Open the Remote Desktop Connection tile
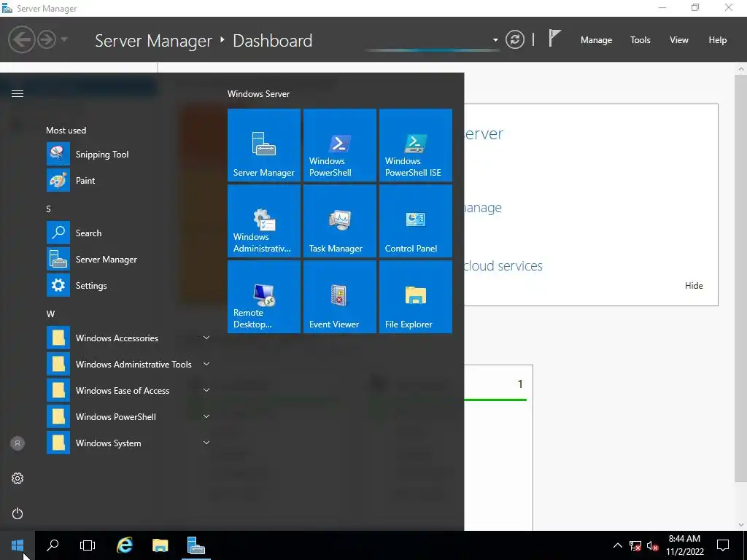Image resolution: width=747 pixels, height=560 pixels. [x=264, y=297]
